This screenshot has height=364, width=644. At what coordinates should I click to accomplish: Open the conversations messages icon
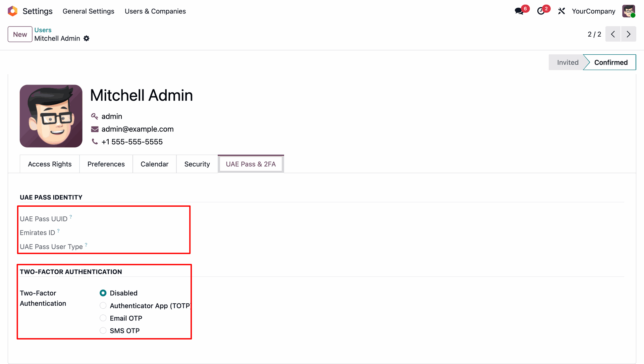coord(519,11)
